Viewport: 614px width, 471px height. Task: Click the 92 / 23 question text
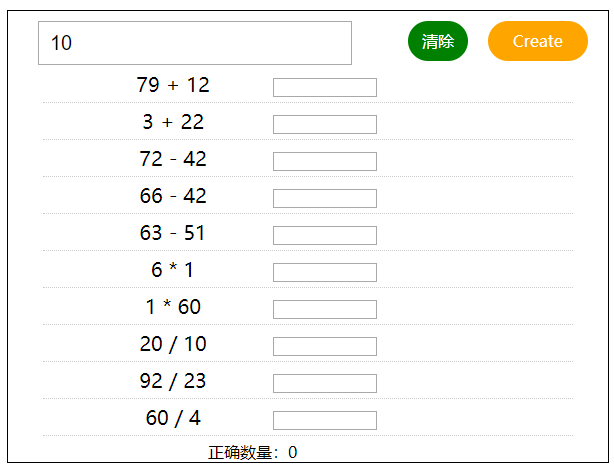pyautogui.click(x=173, y=381)
